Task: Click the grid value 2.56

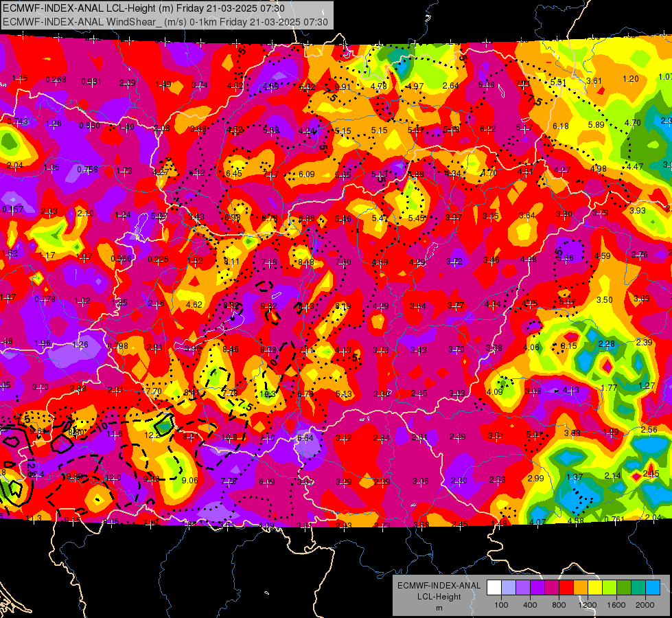Action: [x=649, y=429]
